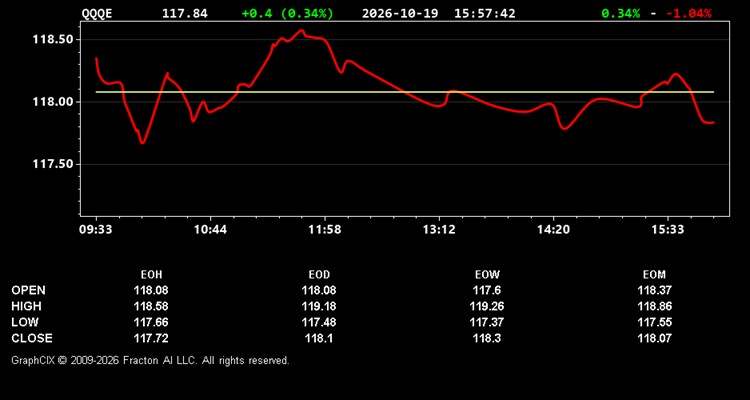Image resolution: width=750 pixels, height=400 pixels.
Task: Select EOH low value 117.66
Action: (x=151, y=322)
